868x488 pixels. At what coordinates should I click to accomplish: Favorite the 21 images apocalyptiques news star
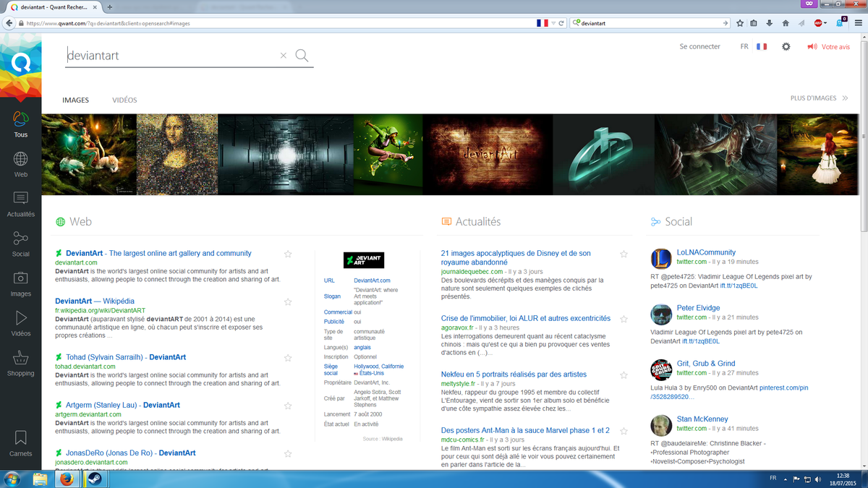(624, 254)
